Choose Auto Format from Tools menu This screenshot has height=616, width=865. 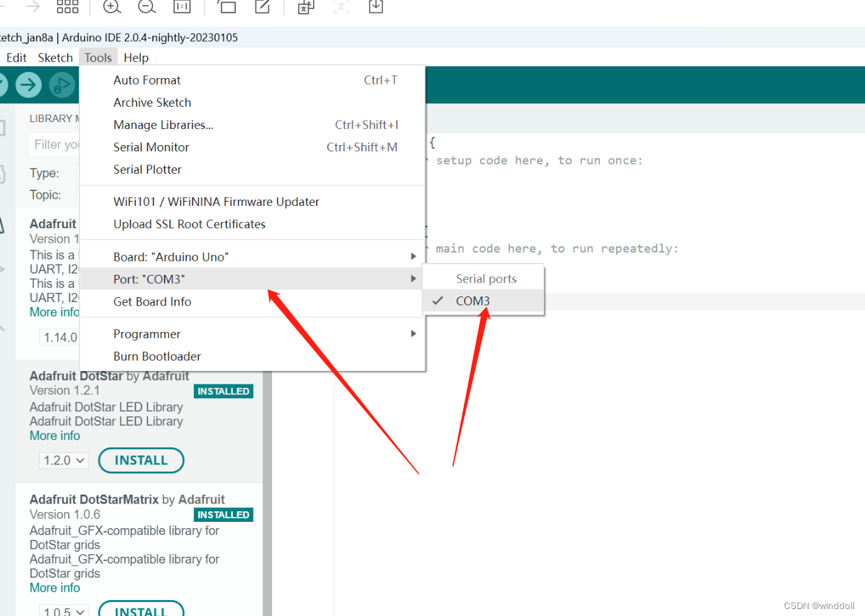point(253,80)
